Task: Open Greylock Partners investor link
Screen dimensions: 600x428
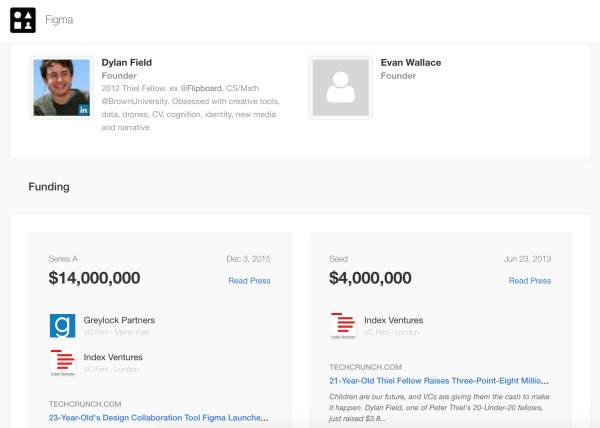Action: pos(119,320)
